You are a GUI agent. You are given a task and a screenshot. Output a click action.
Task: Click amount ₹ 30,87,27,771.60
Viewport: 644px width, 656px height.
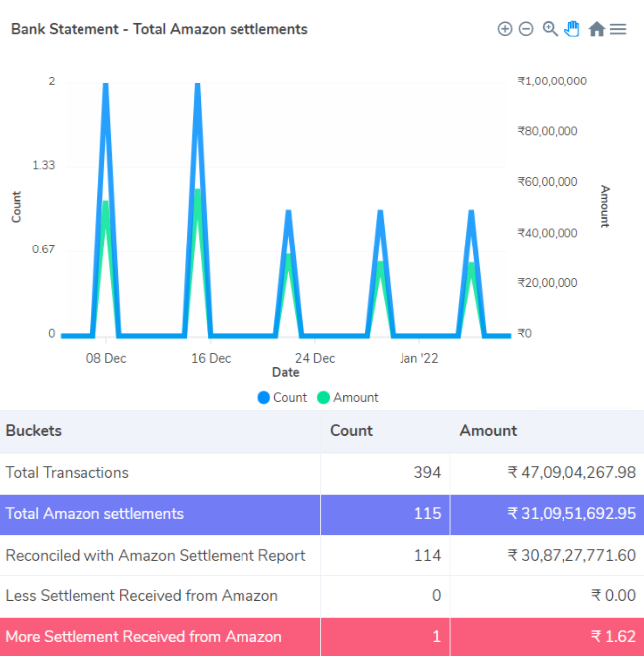point(571,556)
